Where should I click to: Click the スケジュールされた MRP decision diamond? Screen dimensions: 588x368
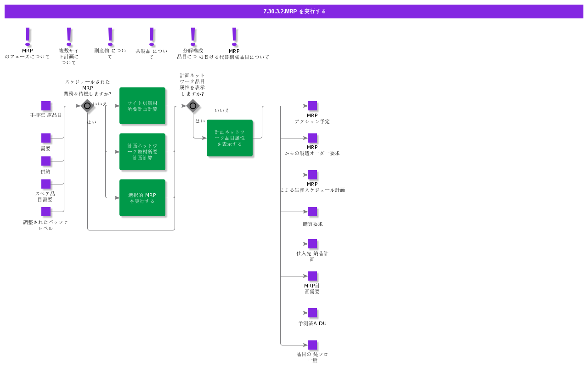point(87,106)
